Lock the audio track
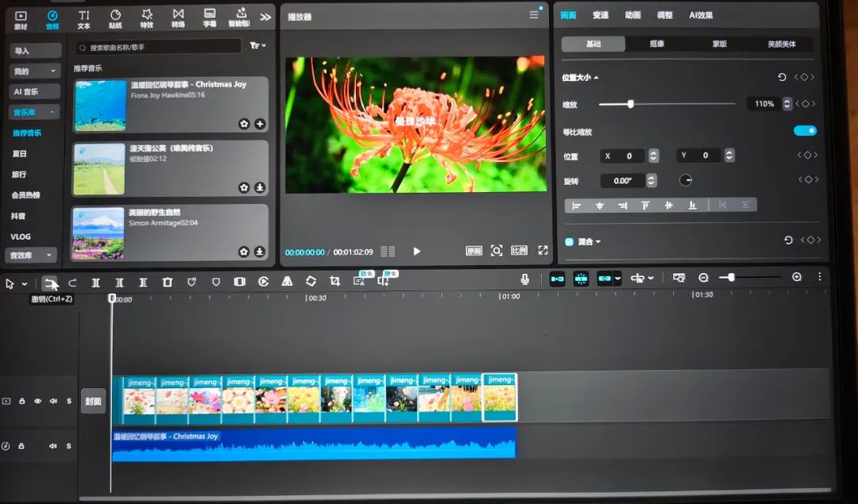Screen dimensions: 858x504 pyautogui.click(x=21, y=446)
